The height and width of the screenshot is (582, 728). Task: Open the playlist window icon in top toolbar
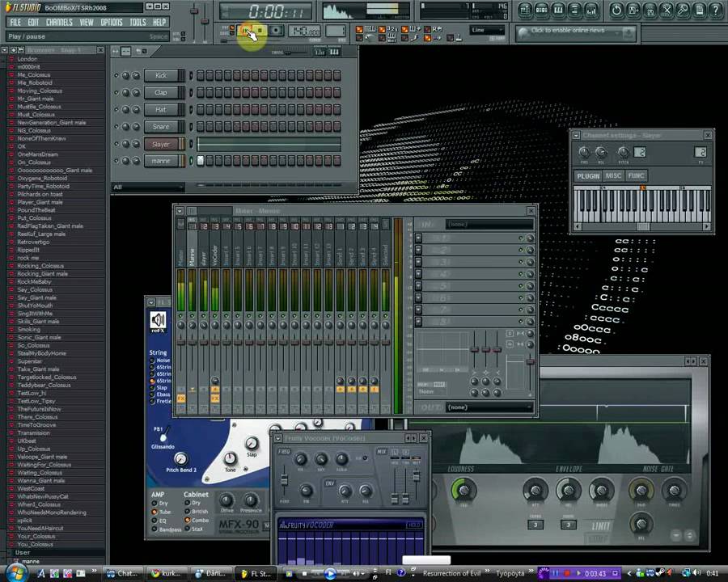point(525,10)
